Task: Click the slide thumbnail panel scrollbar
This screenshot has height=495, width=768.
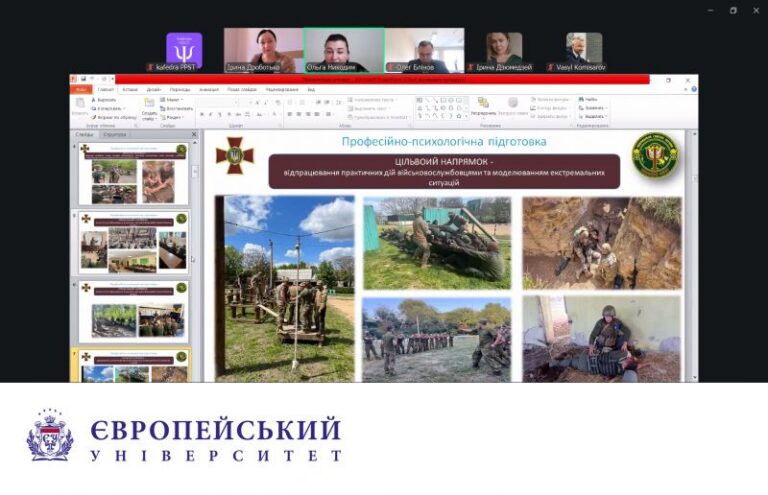Action: coord(195,259)
